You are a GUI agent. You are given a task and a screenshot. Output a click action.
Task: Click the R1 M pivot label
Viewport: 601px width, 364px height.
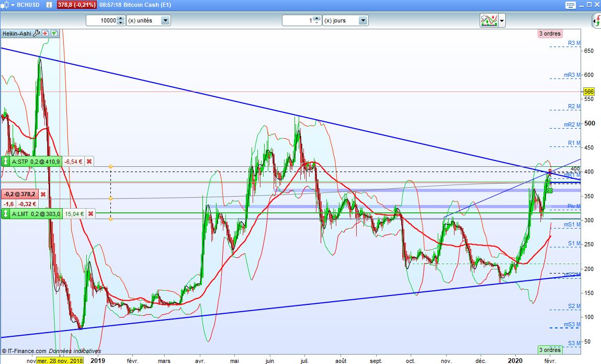tap(574, 143)
